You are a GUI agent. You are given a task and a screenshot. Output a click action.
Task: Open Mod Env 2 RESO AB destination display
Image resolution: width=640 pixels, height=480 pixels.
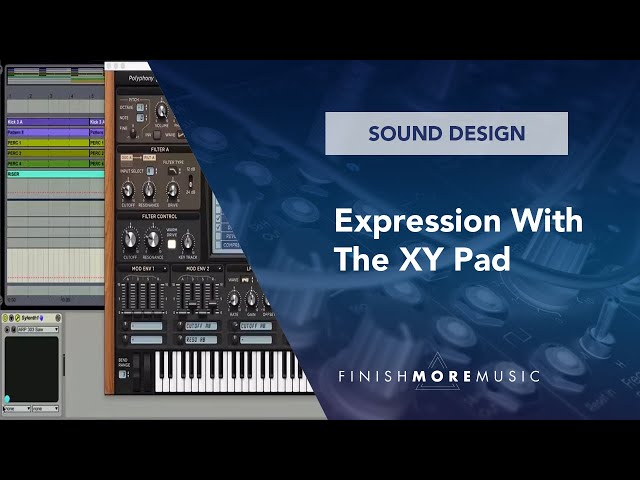point(201,340)
